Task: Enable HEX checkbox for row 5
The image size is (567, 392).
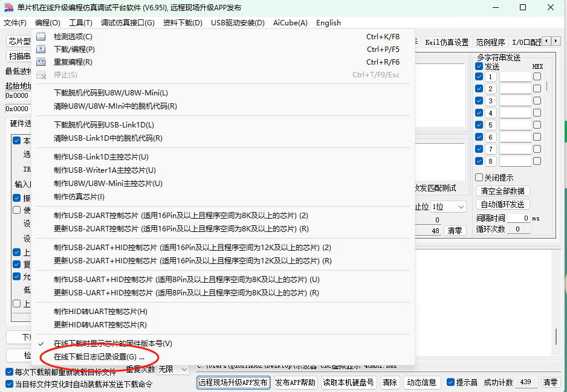Action: point(537,125)
